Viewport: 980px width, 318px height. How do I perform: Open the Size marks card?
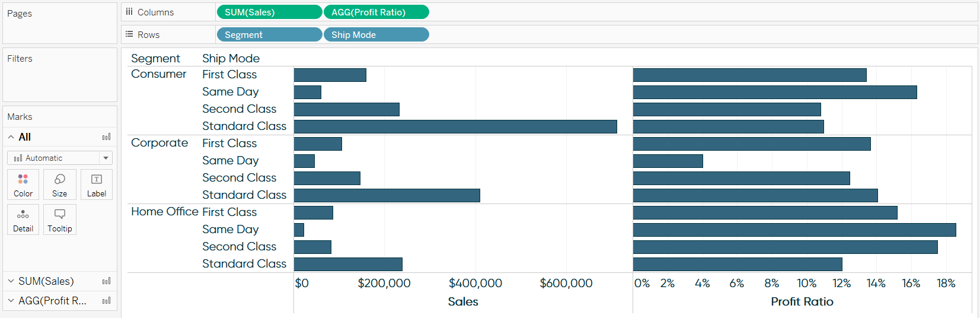59,185
